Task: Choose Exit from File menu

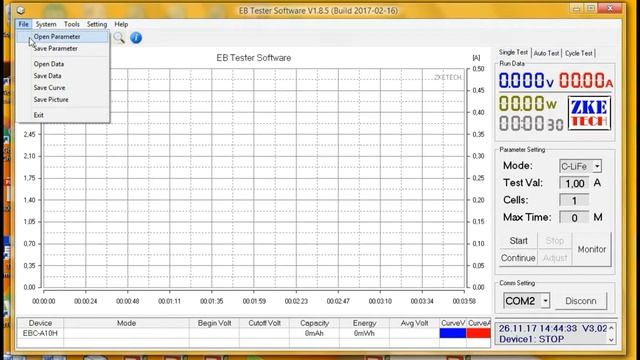Action: 63,115
